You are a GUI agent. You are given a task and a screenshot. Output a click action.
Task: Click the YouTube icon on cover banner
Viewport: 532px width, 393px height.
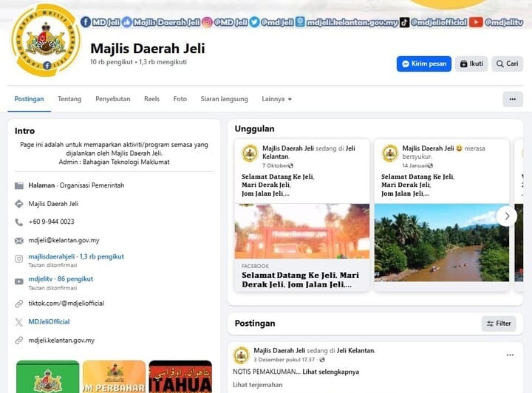[x=476, y=22]
